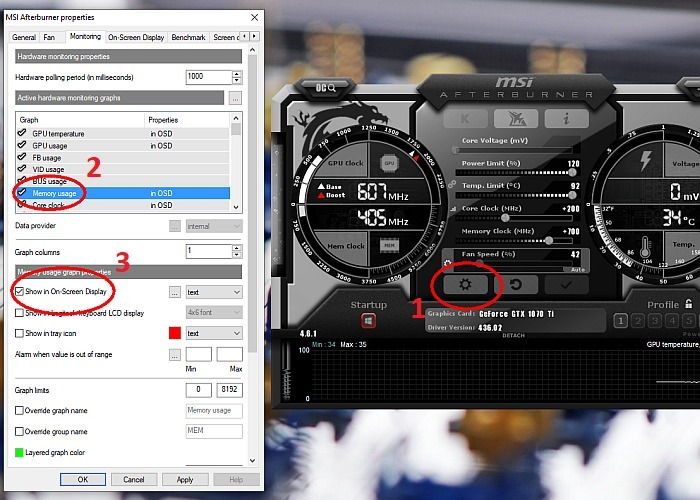This screenshot has width=700, height=500.
Task: Click the link icon beside Temp. Limit
Action: tap(452, 184)
